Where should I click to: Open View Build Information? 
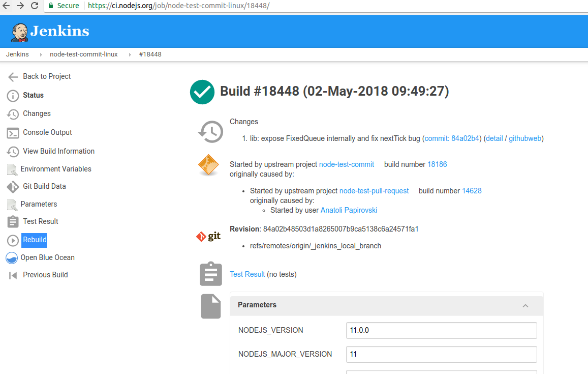[x=59, y=151]
